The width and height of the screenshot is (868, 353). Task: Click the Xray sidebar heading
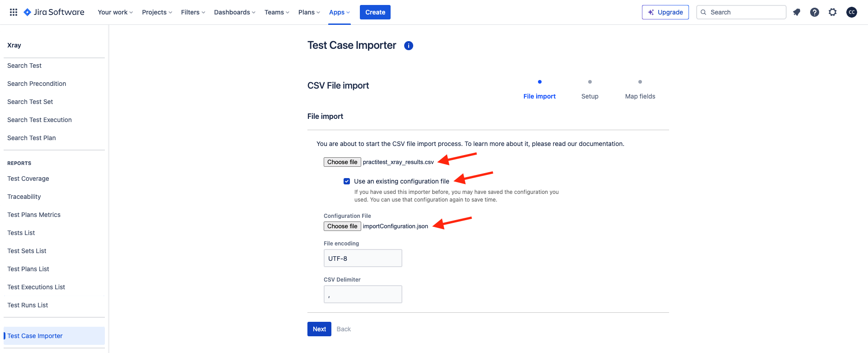click(x=14, y=45)
